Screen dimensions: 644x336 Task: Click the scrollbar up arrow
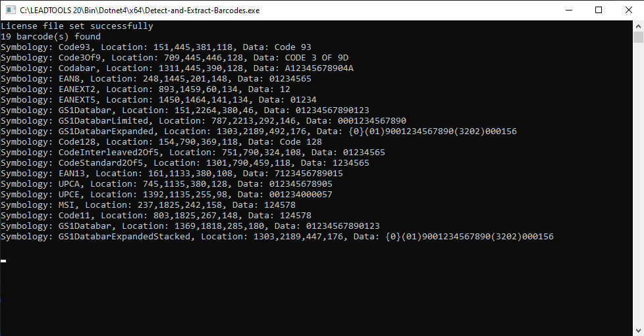(638, 26)
